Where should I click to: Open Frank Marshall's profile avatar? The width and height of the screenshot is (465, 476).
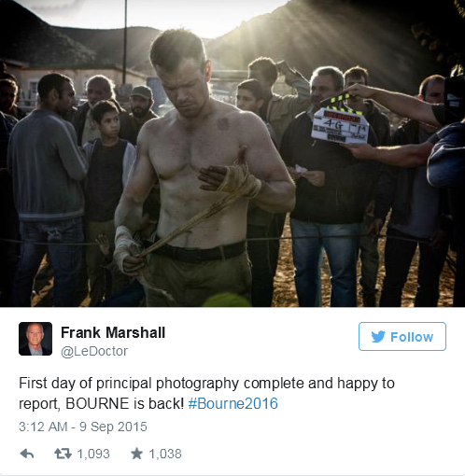point(35,339)
